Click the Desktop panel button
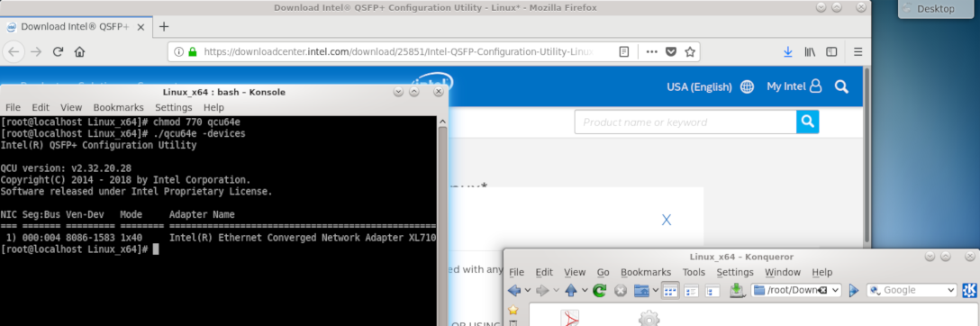This screenshot has width=980, height=326. (935, 9)
